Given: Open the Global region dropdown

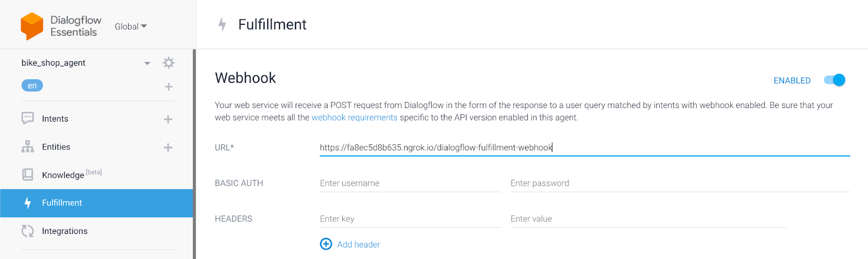Looking at the screenshot, I should click(x=131, y=27).
